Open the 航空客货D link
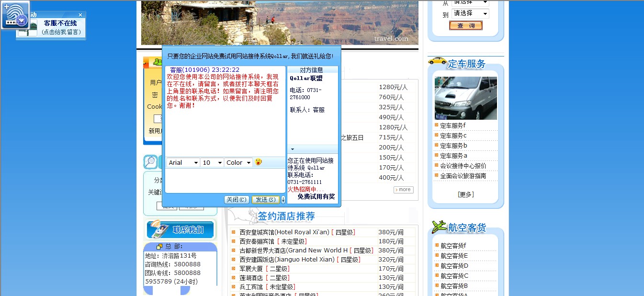 [x=454, y=266]
